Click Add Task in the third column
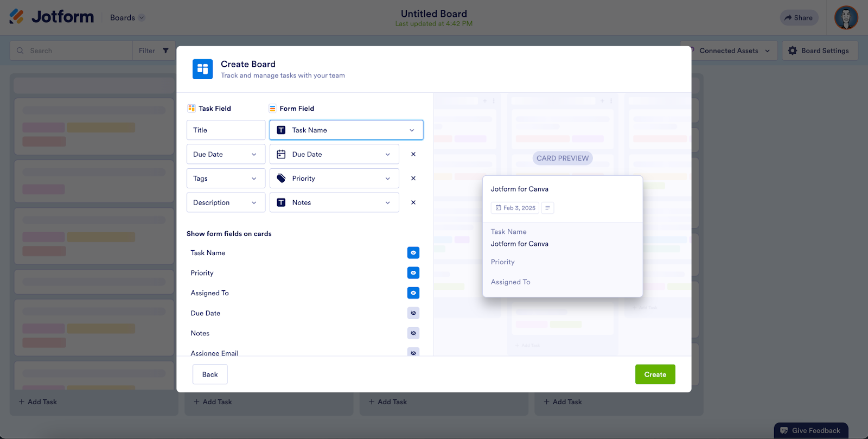 tap(388, 402)
